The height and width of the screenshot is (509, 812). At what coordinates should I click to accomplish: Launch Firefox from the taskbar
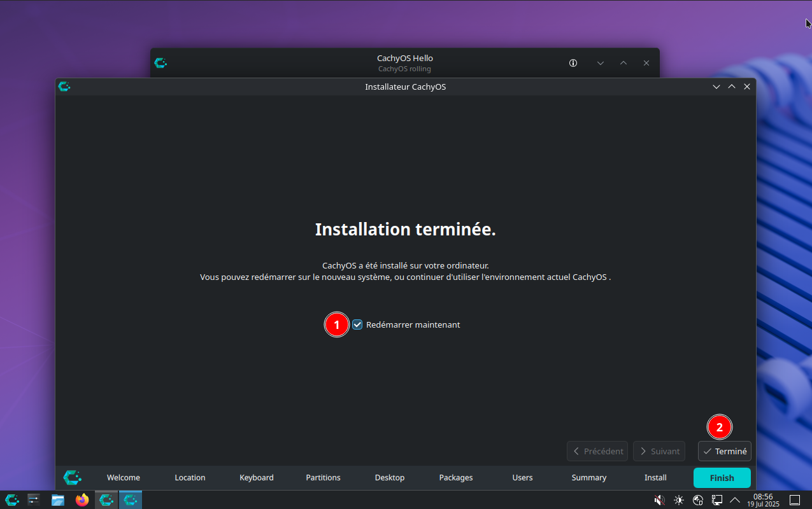[x=82, y=500]
